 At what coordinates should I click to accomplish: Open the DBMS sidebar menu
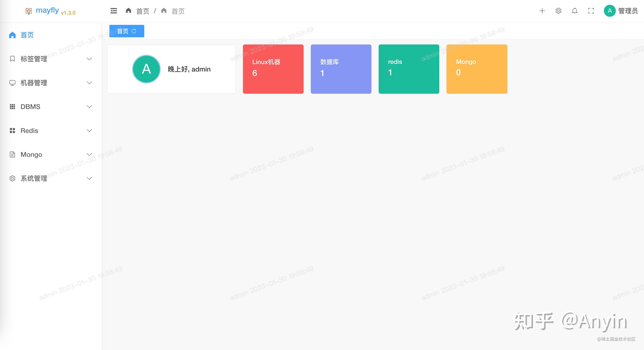point(51,107)
